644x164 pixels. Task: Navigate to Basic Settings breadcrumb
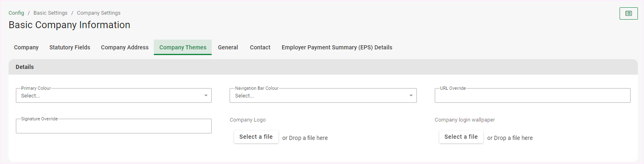[50, 13]
